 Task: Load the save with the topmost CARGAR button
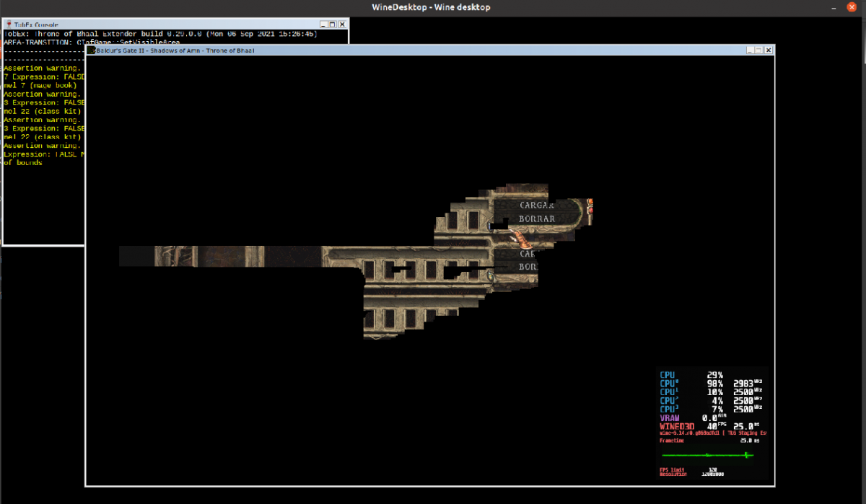(537, 205)
